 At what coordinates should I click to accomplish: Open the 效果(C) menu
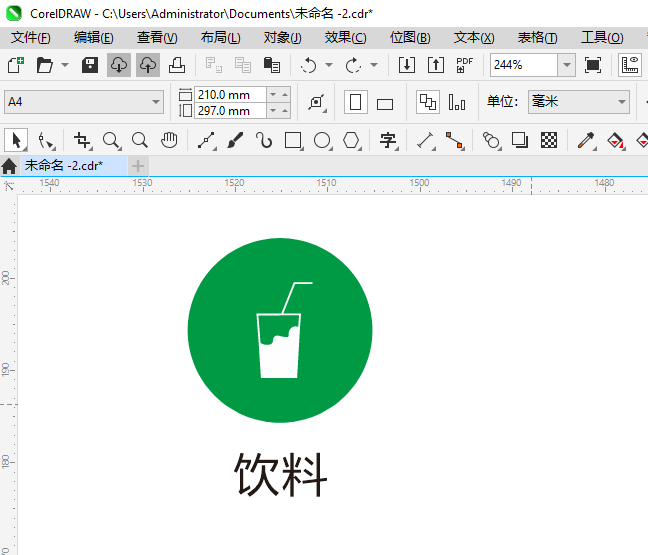[x=345, y=38]
